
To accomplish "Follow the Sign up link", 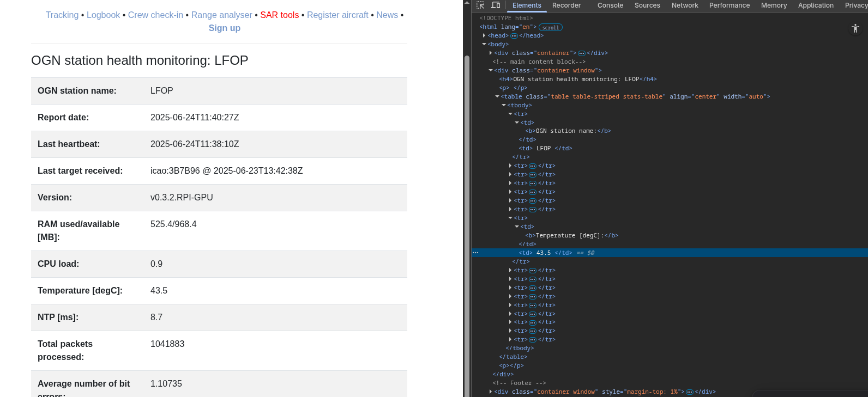I will [x=224, y=28].
